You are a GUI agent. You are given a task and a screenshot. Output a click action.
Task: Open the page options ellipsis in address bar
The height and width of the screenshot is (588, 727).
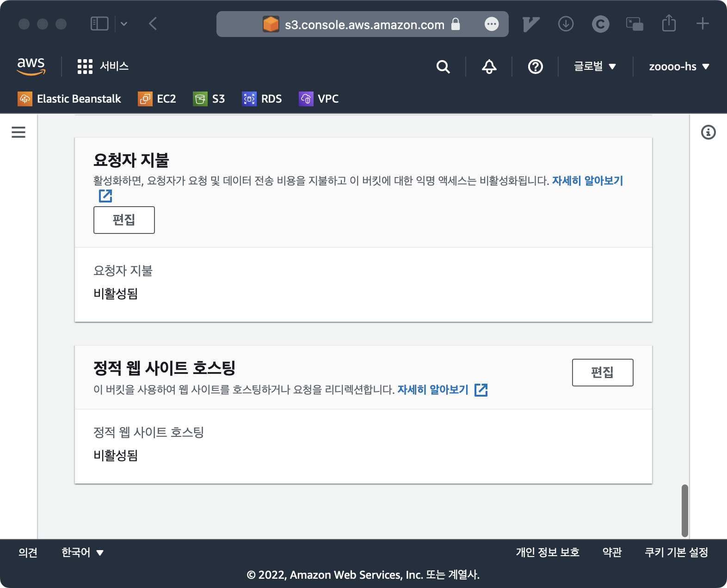pos(492,24)
